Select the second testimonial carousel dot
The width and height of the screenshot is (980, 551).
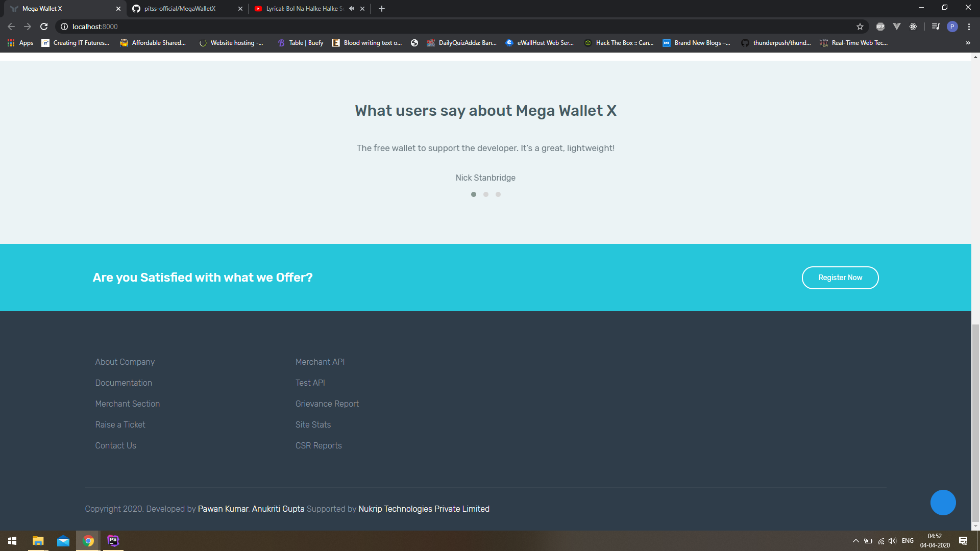click(x=486, y=194)
